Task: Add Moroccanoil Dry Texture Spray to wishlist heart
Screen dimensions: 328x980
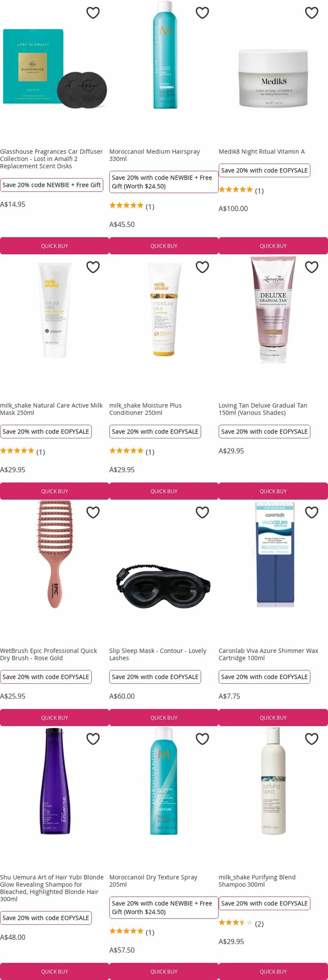Action: tap(202, 739)
